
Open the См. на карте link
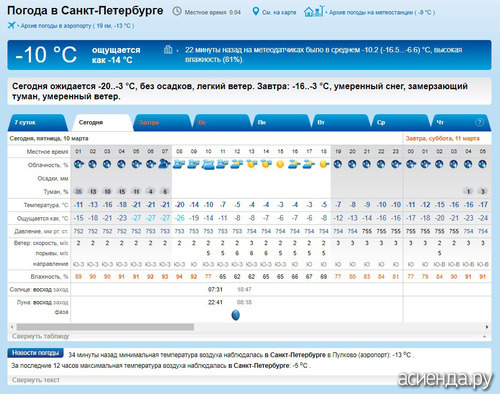pyautogui.click(x=279, y=12)
